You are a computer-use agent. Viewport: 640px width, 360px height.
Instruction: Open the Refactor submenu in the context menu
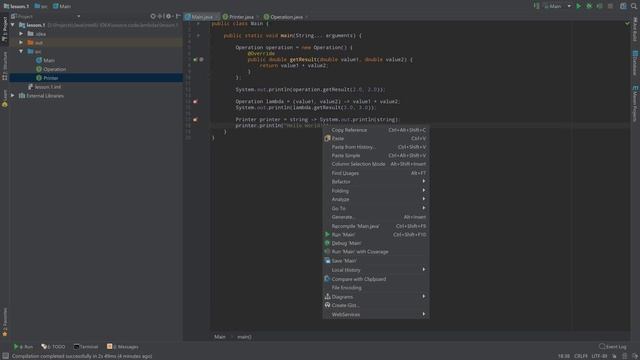(376, 182)
